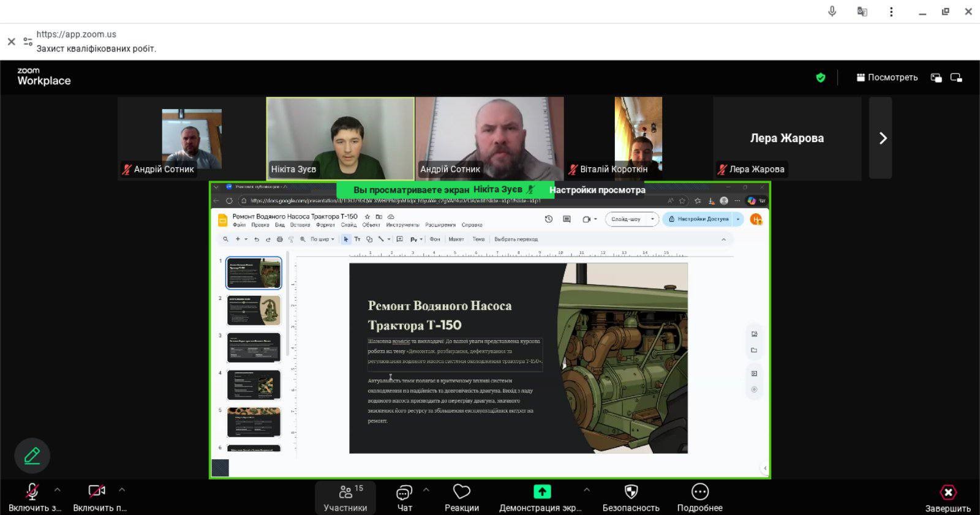Expand the audio settings arrow
This screenshot has height=515, width=980.
click(58, 490)
